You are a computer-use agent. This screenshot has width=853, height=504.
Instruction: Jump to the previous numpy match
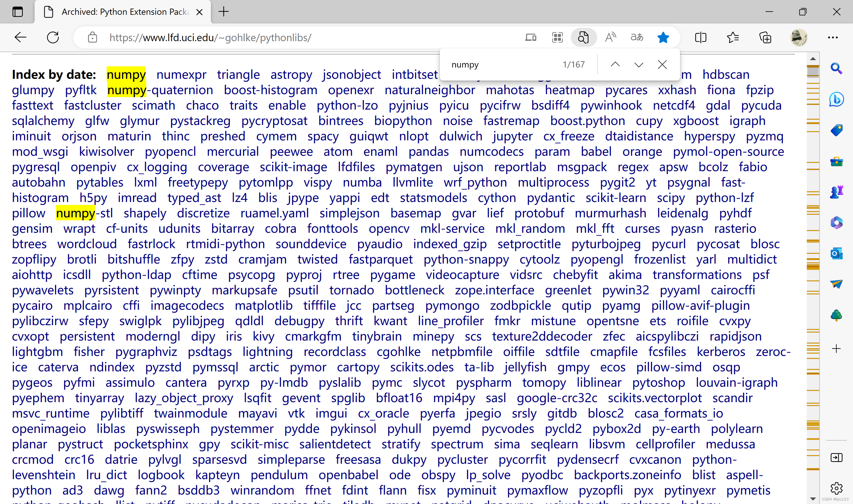click(615, 65)
